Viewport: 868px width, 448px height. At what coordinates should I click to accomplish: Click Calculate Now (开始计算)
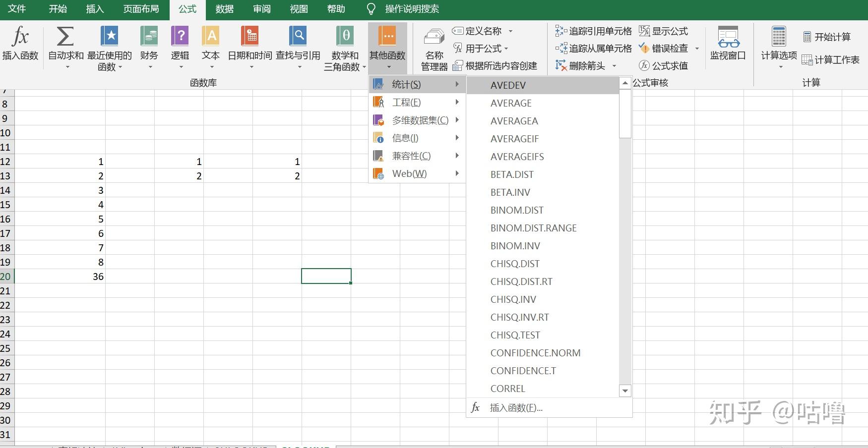pyautogui.click(x=826, y=37)
